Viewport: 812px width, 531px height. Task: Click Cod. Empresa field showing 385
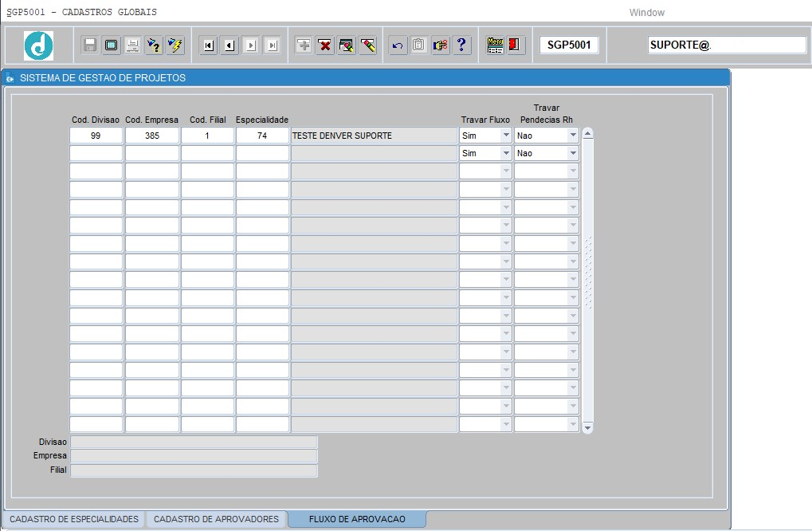coord(152,136)
